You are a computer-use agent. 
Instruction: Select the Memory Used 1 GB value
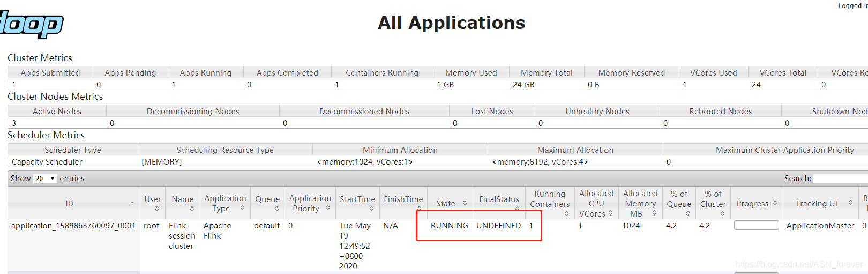point(445,85)
